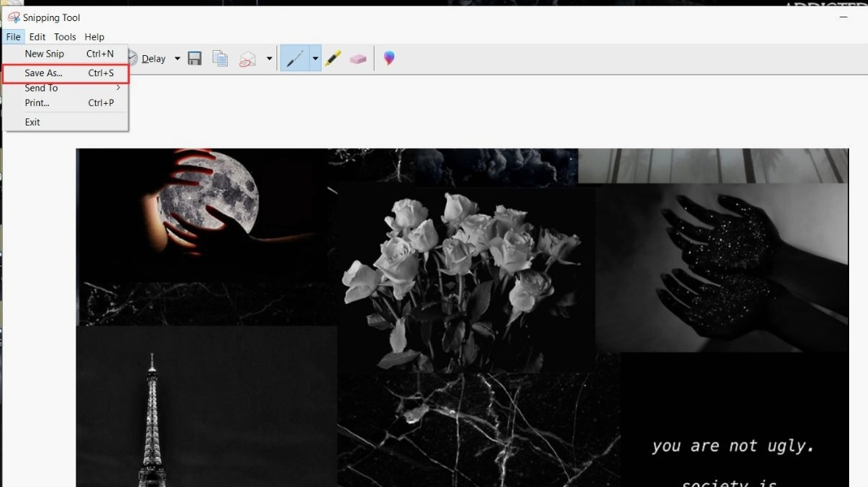Open the Send Snip dropdown arrow
This screenshot has width=868, height=487.
pyautogui.click(x=269, y=59)
